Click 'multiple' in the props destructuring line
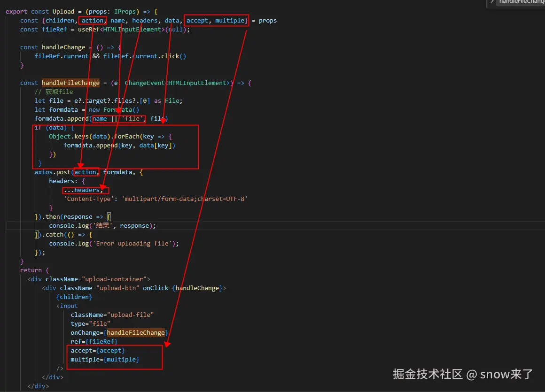This screenshot has width=545, height=392. (x=230, y=21)
